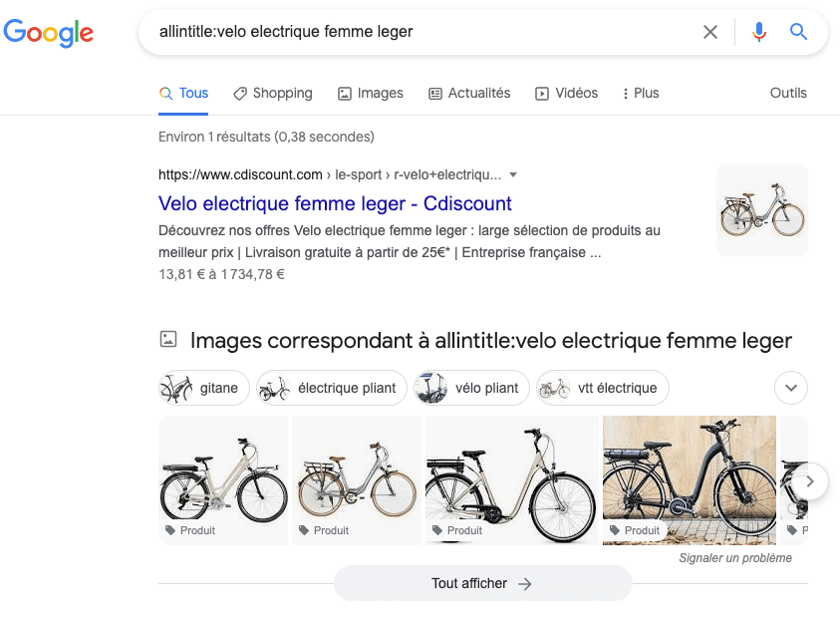Switch to the Images tab
The width and height of the screenshot is (840, 617).
[370, 93]
